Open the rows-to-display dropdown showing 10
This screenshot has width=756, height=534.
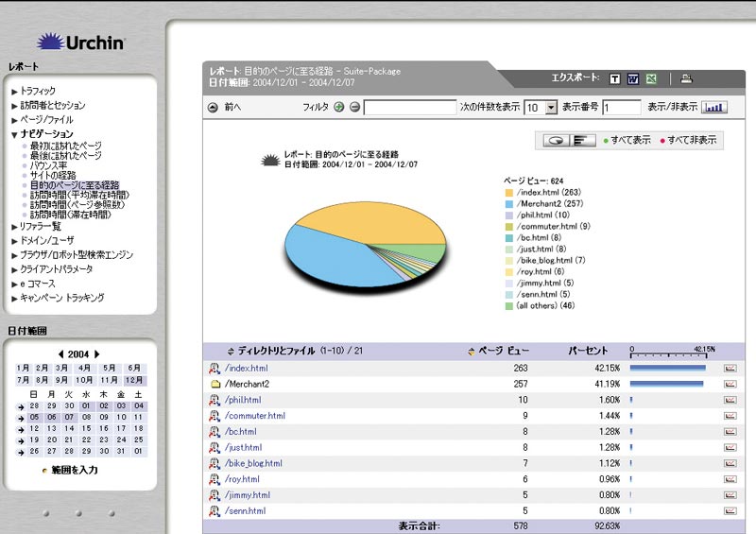[x=552, y=108]
